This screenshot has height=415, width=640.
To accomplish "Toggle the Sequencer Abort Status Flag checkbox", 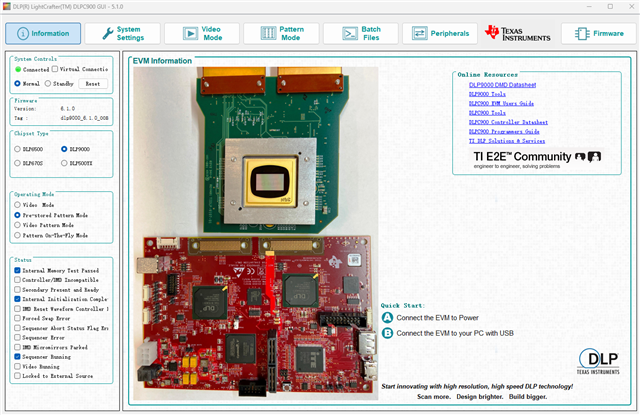I will coord(17,328).
